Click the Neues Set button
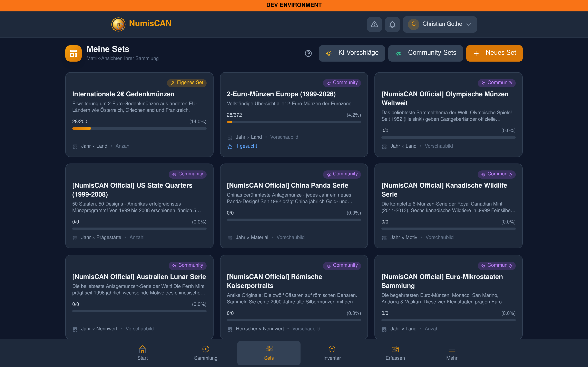Screen dimensions: 588x367 click(494, 53)
